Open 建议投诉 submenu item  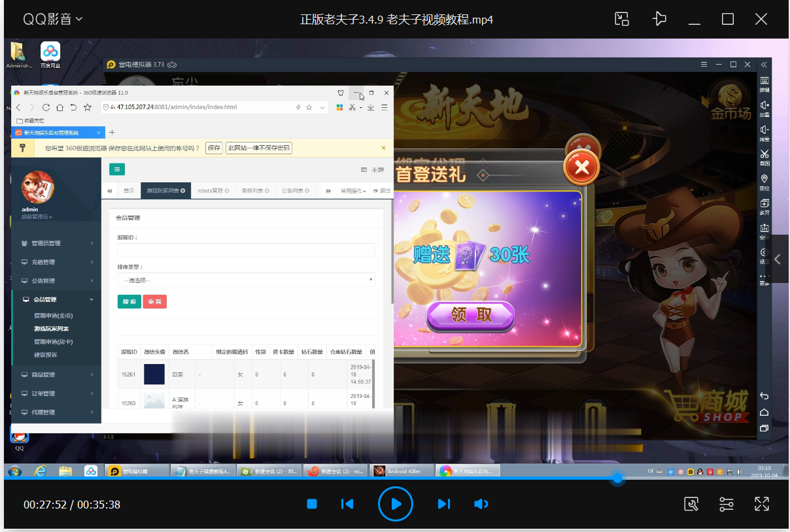[46, 355]
